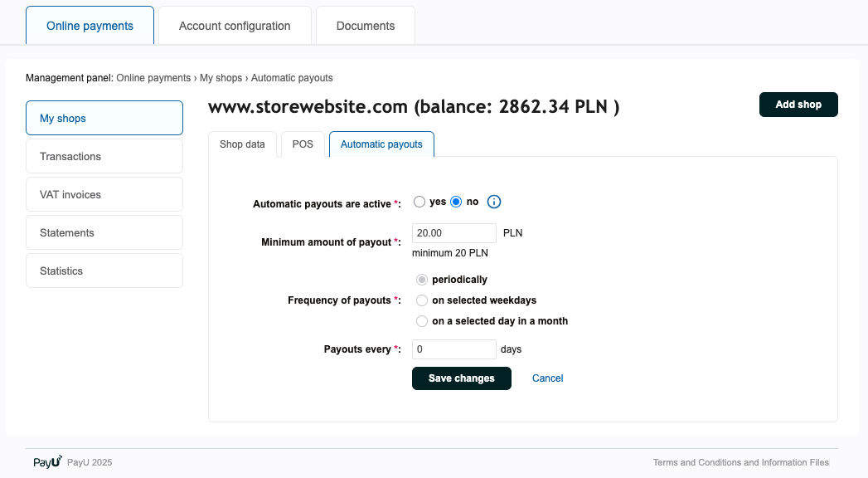Open the POS tab
868x478 pixels.
[303, 144]
